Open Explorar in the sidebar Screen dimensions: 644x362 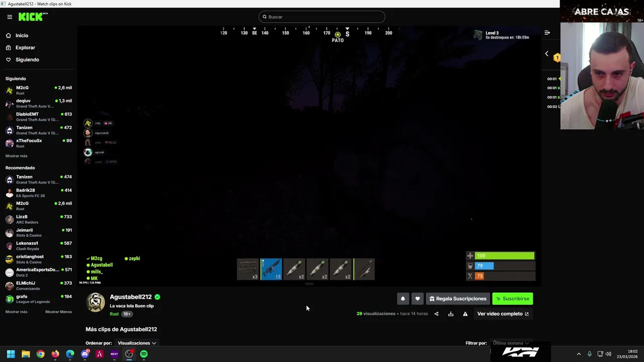[x=25, y=48]
